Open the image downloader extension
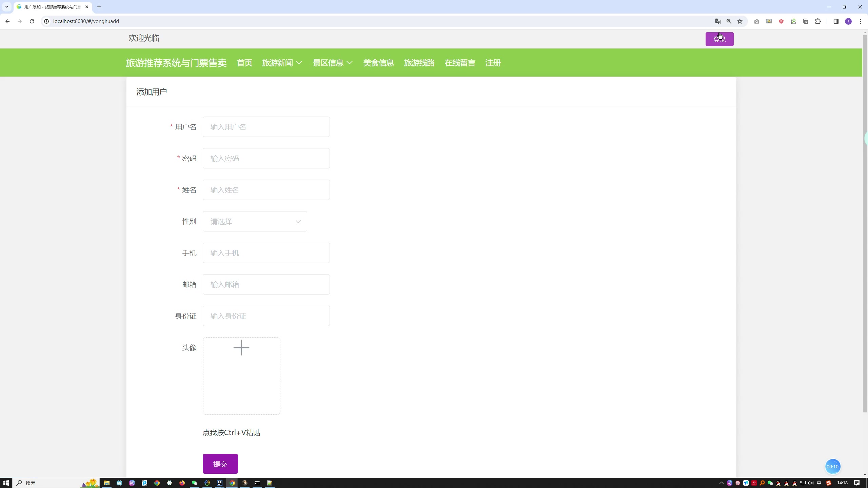Viewport: 868px width, 488px height. click(x=769, y=21)
